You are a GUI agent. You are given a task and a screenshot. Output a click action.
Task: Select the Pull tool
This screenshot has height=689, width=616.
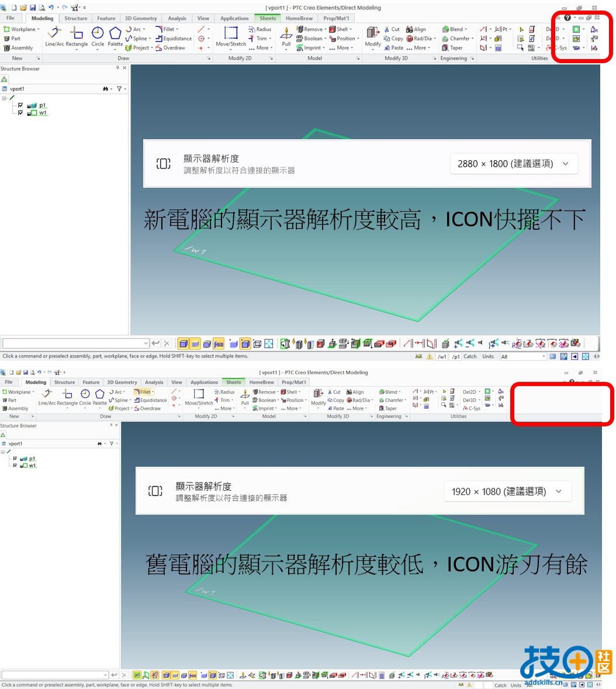286,38
